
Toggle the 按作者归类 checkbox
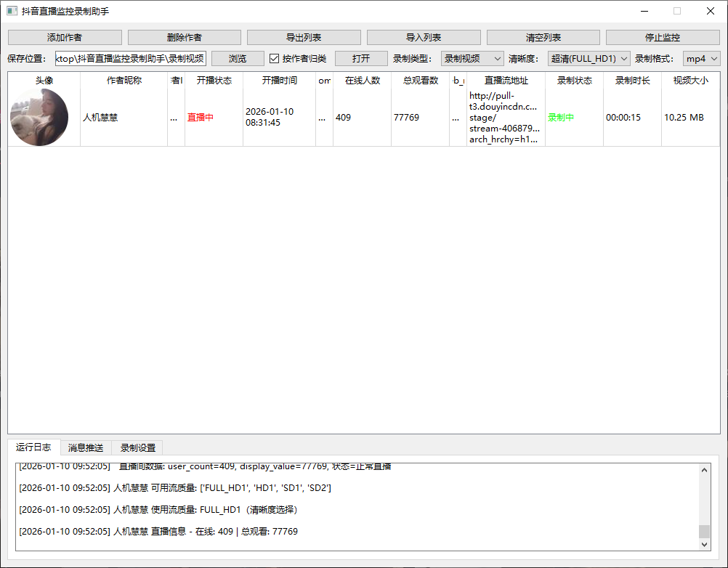(x=275, y=58)
